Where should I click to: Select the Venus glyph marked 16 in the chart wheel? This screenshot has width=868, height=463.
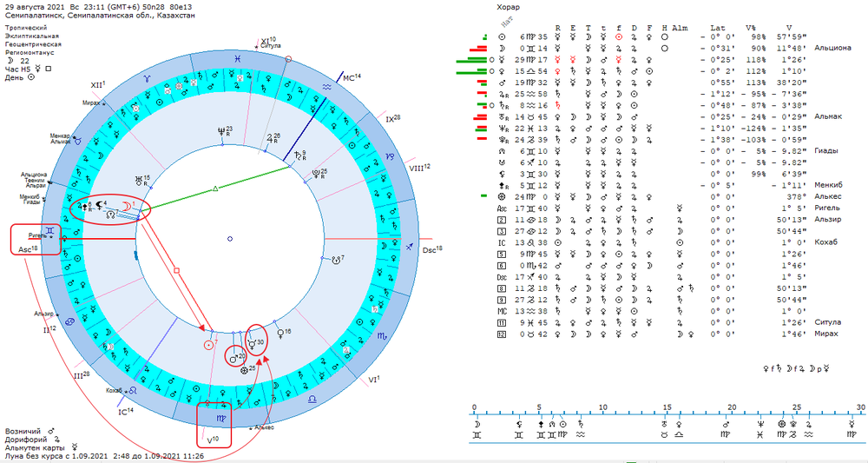click(280, 334)
